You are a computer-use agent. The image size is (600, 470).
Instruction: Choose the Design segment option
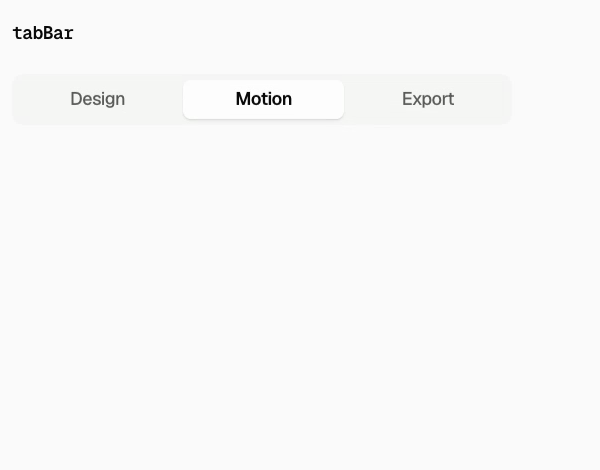point(98,99)
